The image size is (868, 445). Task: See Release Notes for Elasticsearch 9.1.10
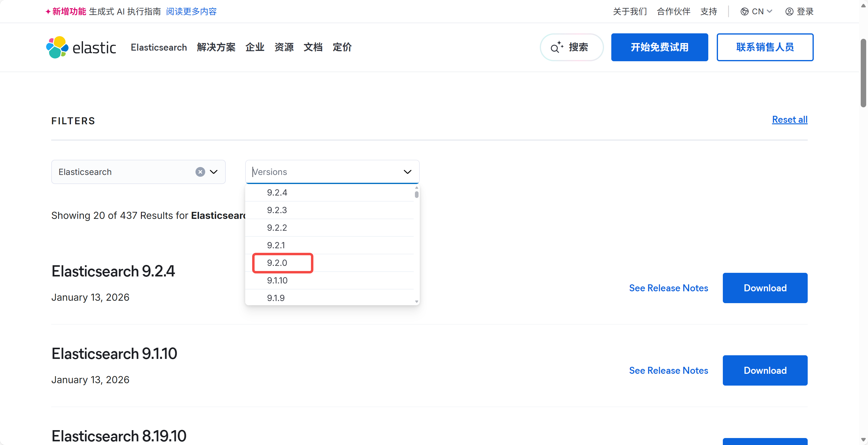pos(669,370)
